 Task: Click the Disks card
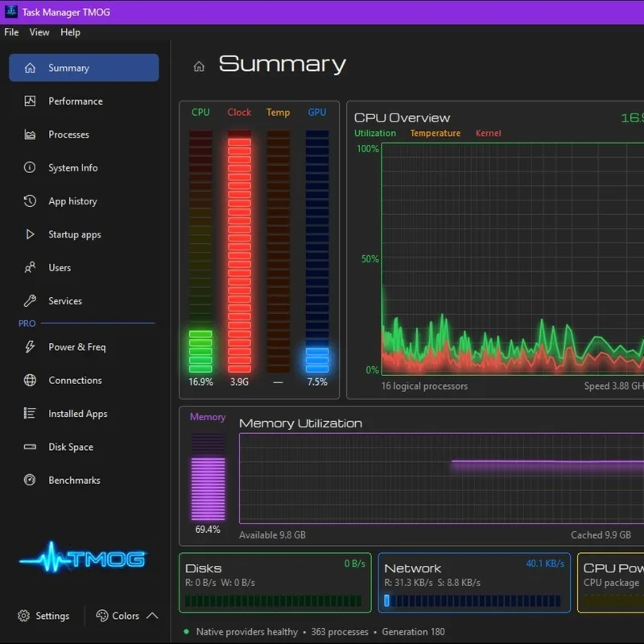[275, 582]
